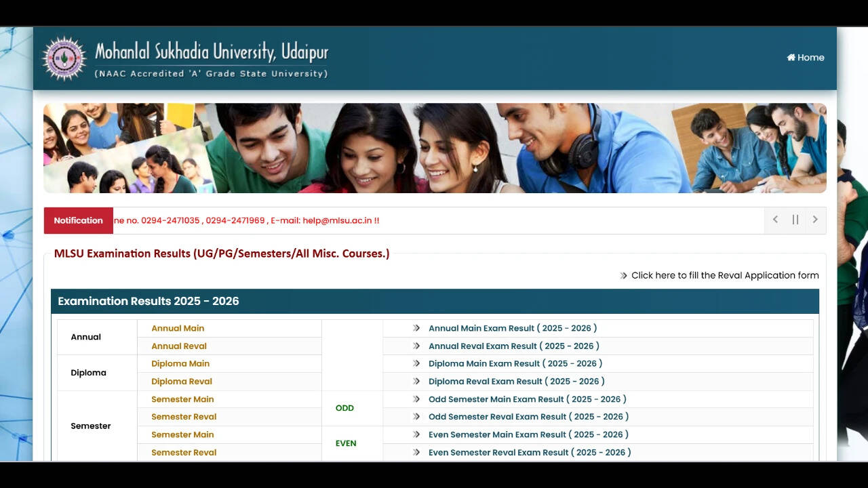Click the 'Semester' category cell
The width and height of the screenshot is (868, 488).
[x=97, y=426]
